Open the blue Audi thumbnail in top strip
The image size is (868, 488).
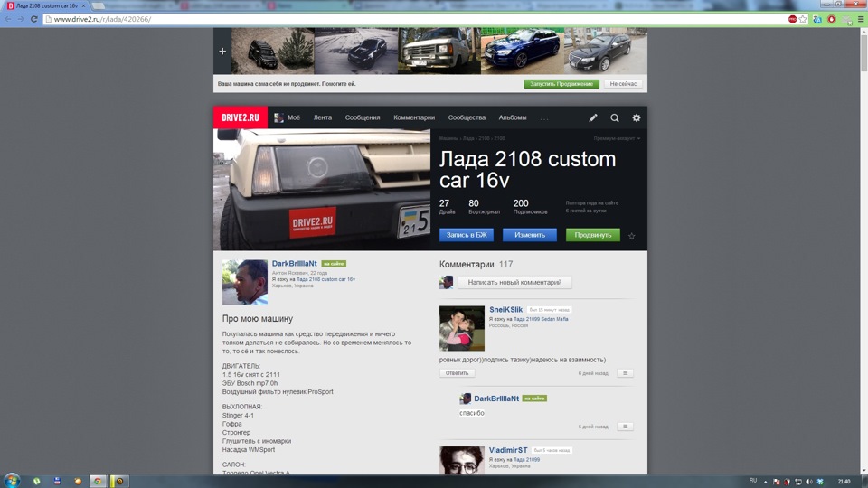pos(522,51)
